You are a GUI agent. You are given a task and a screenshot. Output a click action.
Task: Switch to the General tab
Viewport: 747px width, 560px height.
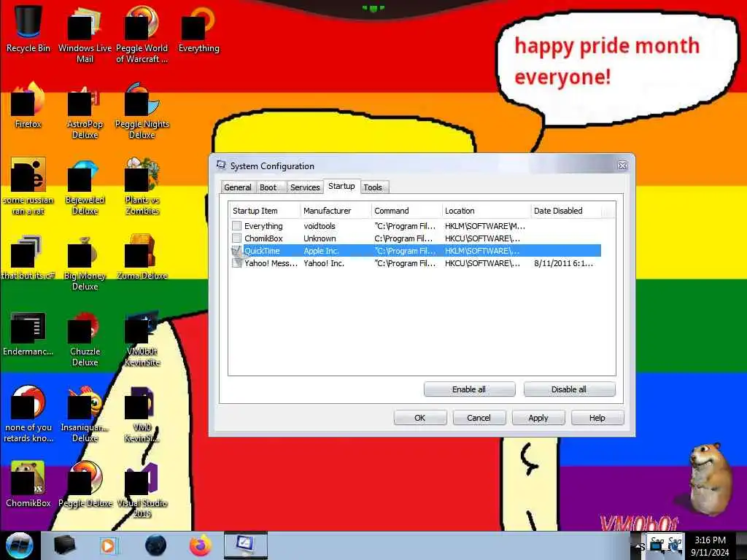click(238, 187)
